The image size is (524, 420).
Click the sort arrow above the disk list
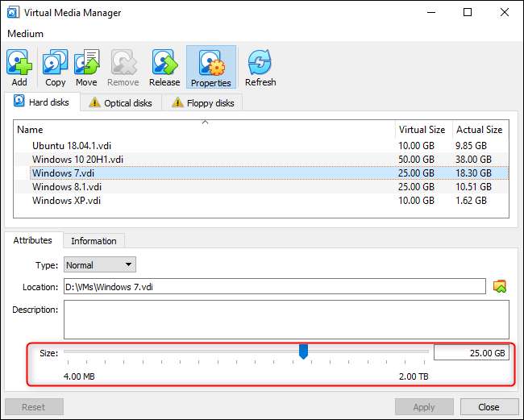[205, 123]
